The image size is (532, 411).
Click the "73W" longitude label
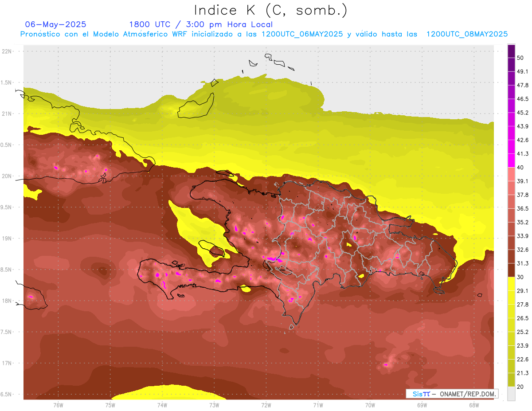(214, 405)
